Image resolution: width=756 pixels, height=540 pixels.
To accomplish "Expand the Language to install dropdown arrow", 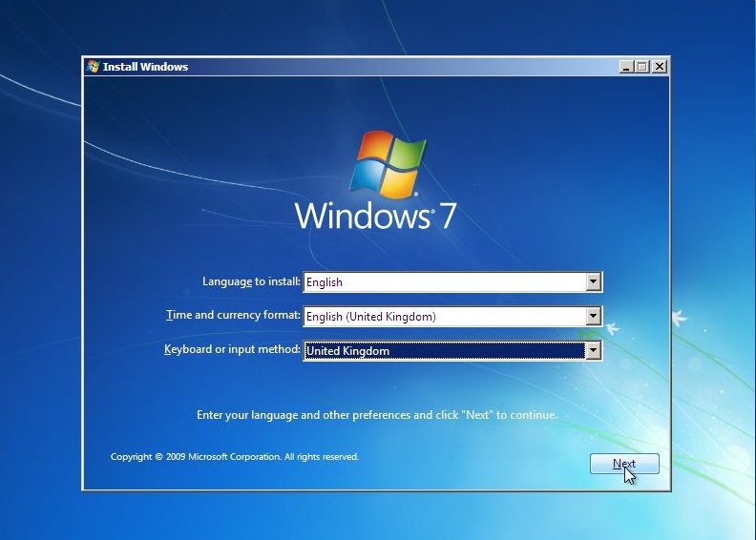I will coord(594,281).
